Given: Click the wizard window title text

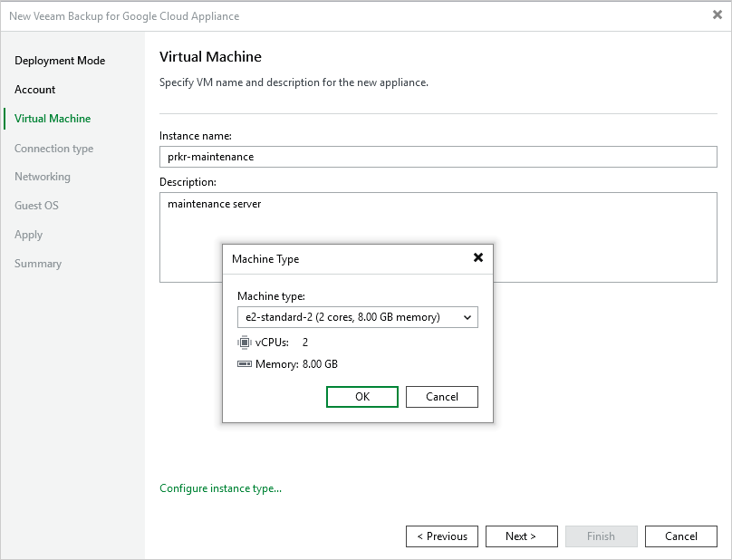Looking at the screenshot, I should click(124, 16).
